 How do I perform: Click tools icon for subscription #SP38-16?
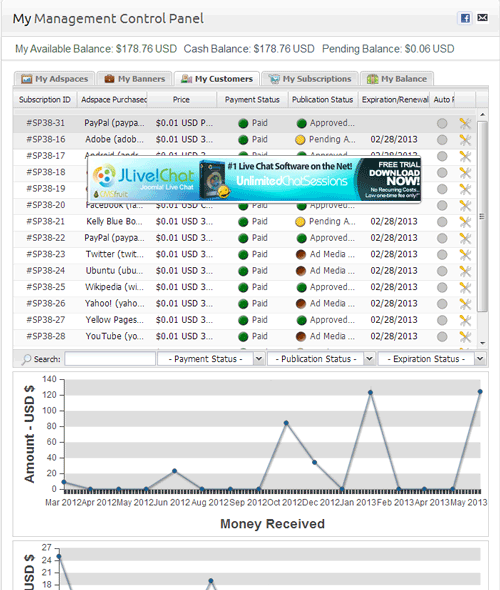465,140
